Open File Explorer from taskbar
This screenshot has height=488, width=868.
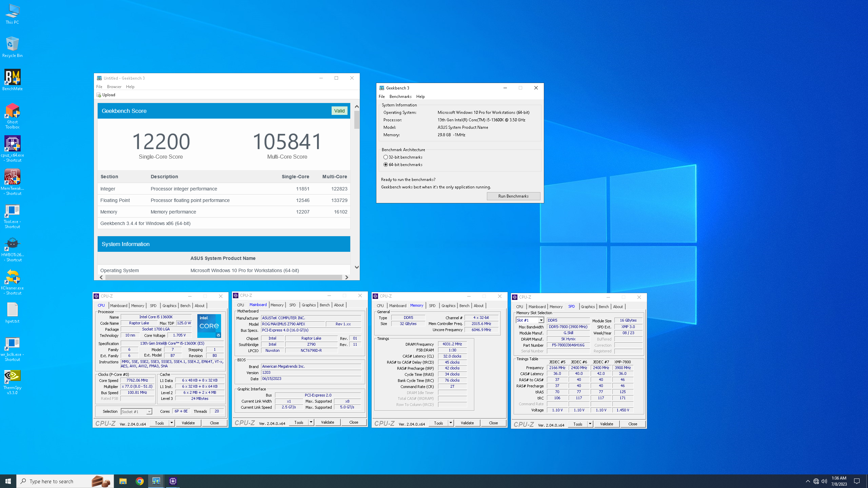(x=123, y=481)
